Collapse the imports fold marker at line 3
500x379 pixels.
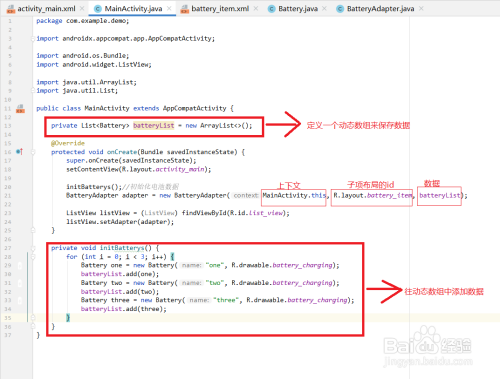tap(33, 39)
